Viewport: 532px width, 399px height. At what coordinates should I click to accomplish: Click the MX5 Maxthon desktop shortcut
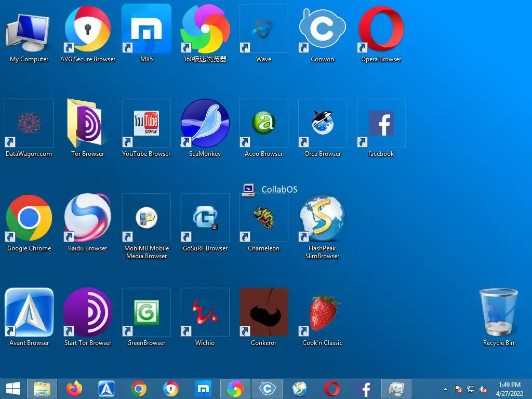[x=146, y=34]
